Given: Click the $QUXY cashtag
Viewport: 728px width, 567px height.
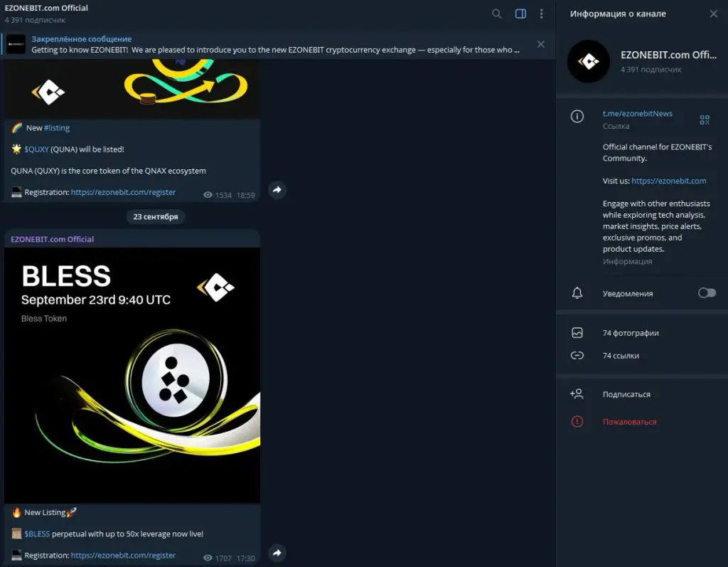Looking at the screenshot, I should point(36,149).
